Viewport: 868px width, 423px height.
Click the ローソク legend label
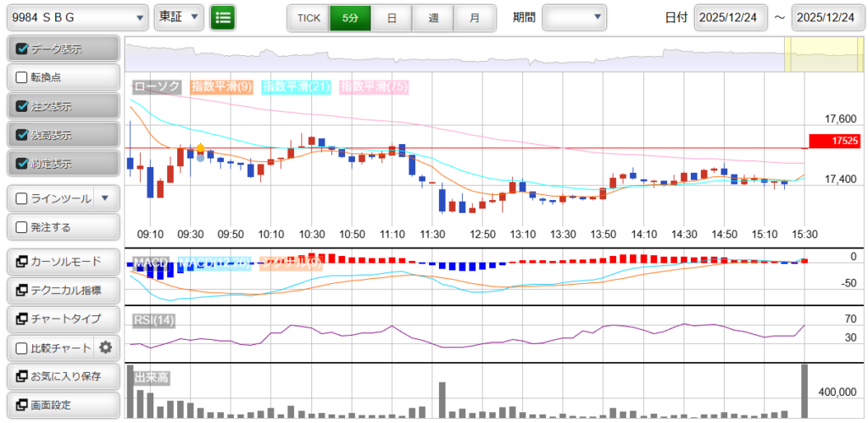157,86
